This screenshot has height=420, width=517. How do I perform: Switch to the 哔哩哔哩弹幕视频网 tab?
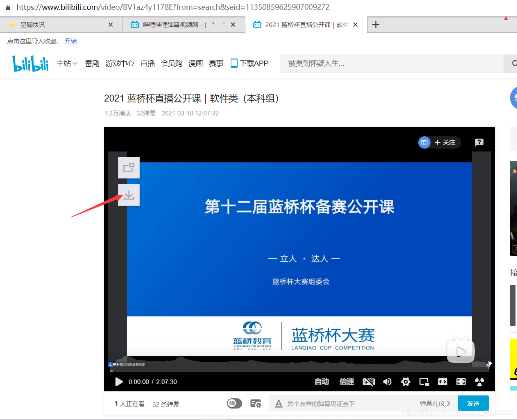point(184,25)
